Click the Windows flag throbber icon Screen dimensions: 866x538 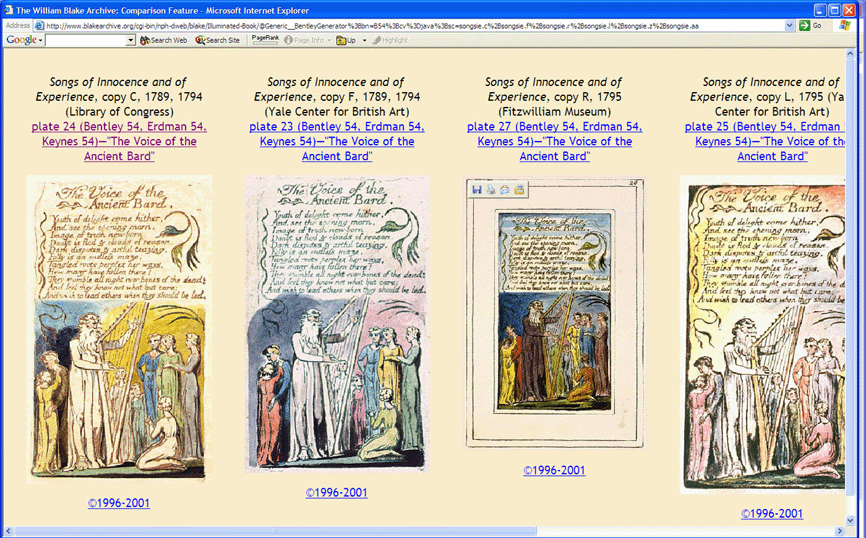pos(845,25)
